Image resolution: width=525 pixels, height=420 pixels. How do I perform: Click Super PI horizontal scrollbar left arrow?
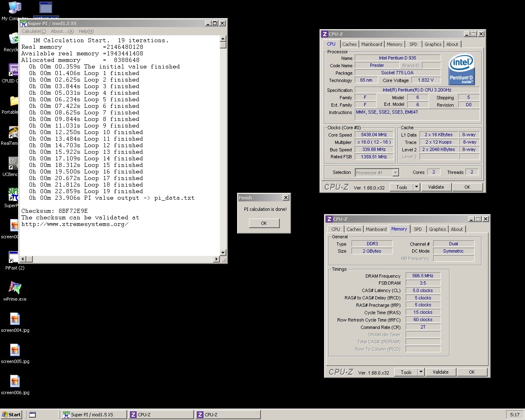pos(23,259)
